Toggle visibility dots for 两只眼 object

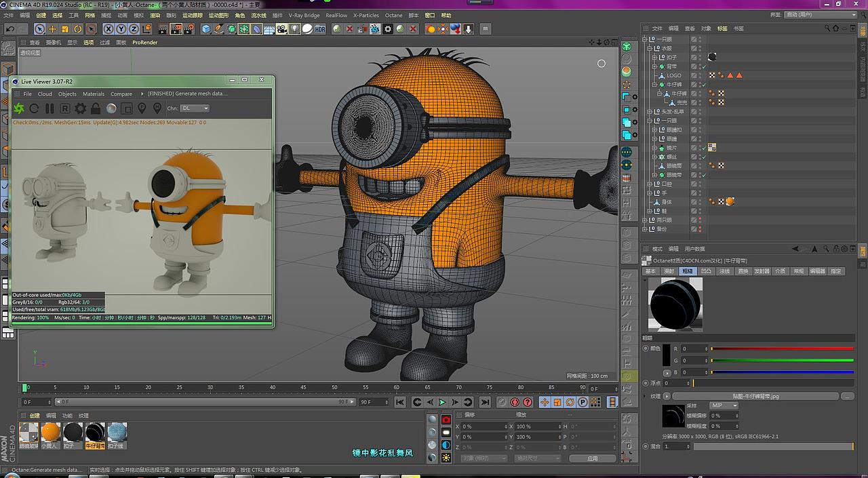699,220
